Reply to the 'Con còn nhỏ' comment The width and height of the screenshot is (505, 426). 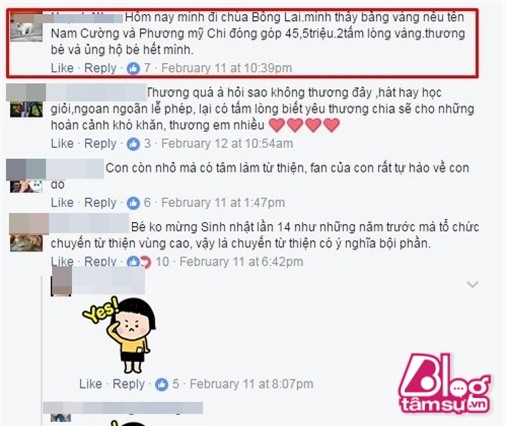tap(100, 203)
